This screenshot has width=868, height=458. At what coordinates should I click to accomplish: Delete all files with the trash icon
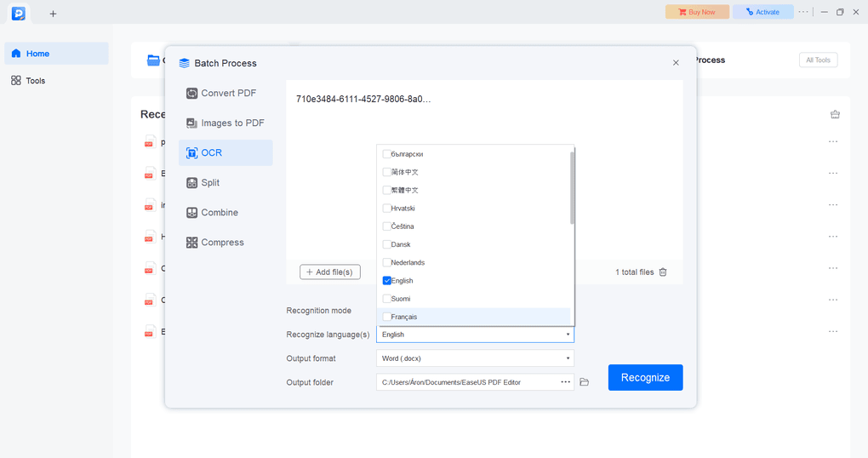click(x=663, y=272)
